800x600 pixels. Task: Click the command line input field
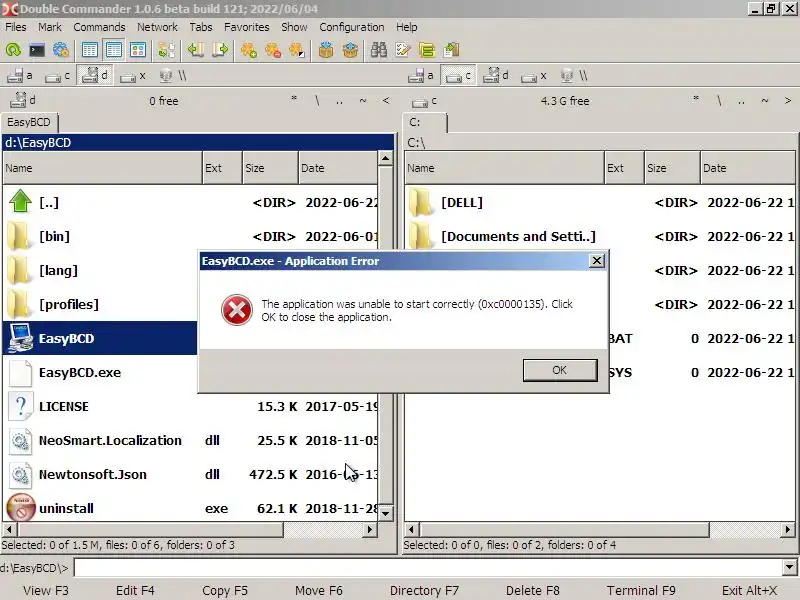[429, 567]
